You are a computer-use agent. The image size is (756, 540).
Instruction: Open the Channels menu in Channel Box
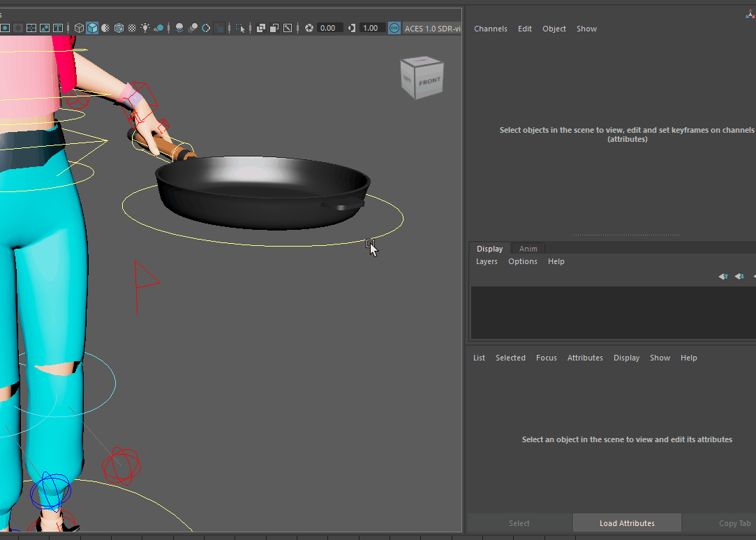click(490, 29)
